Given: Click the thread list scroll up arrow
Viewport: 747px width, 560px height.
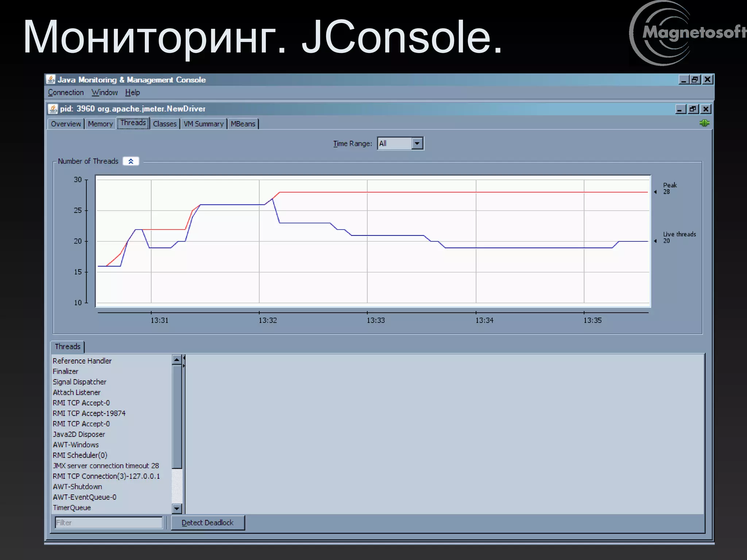Looking at the screenshot, I should [x=177, y=359].
